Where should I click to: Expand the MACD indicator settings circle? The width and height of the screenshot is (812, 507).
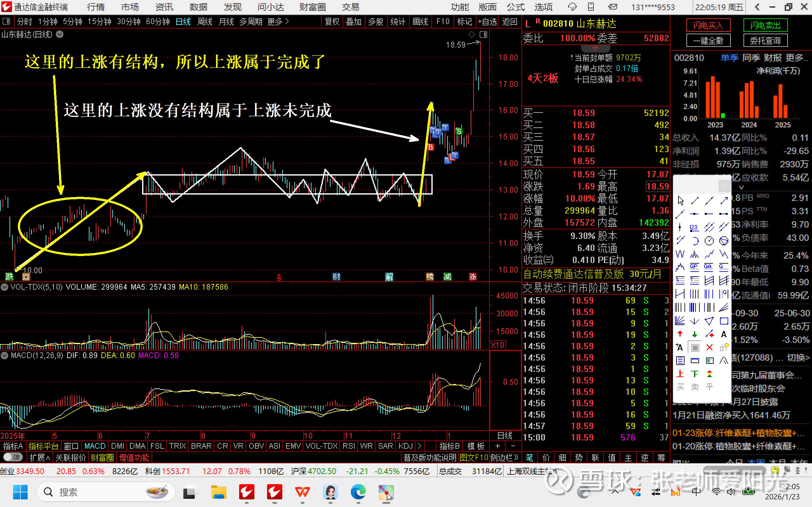tap(4, 356)
